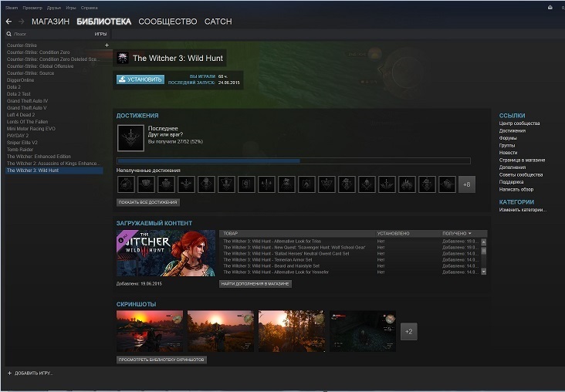Open the CATCH profile tab
The height and width of the screenshot is (392, 565).
click(218, 22)
